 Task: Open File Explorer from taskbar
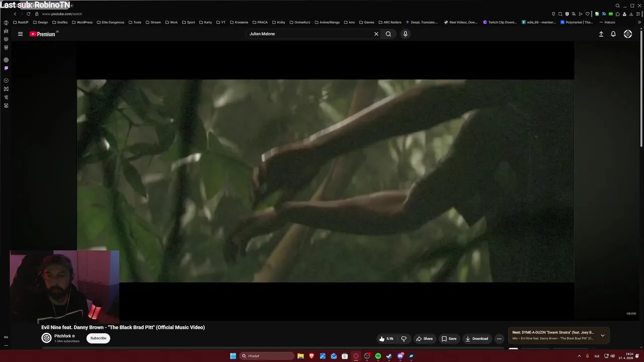(300, 356)
